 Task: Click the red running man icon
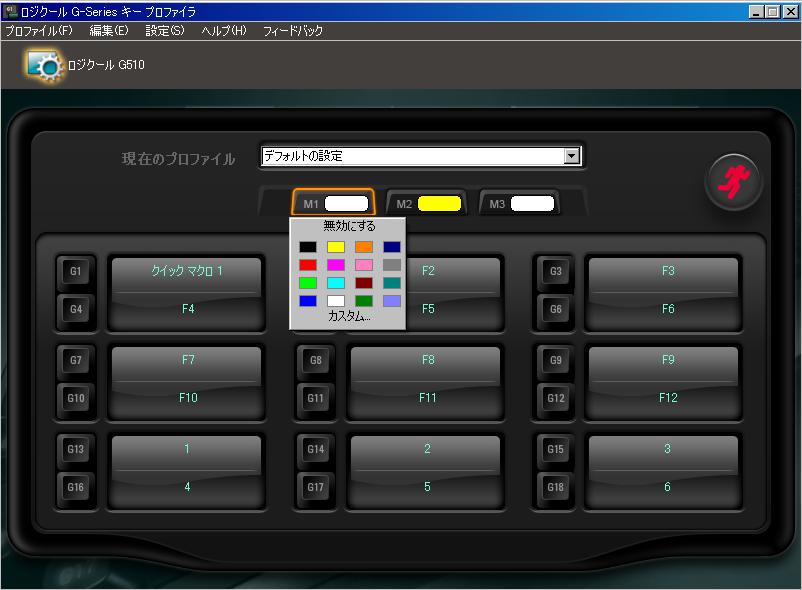tap(735, 181)
